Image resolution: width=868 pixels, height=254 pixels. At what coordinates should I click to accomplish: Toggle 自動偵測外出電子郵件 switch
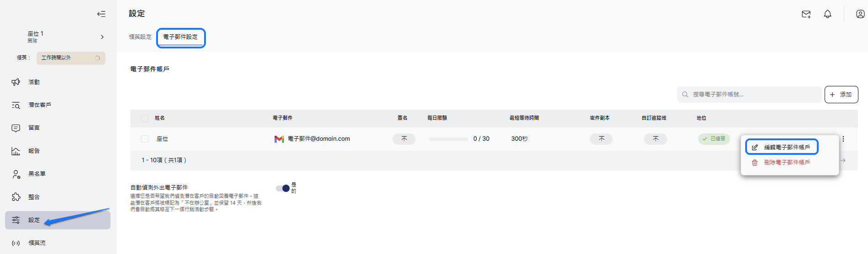(283, 188)
